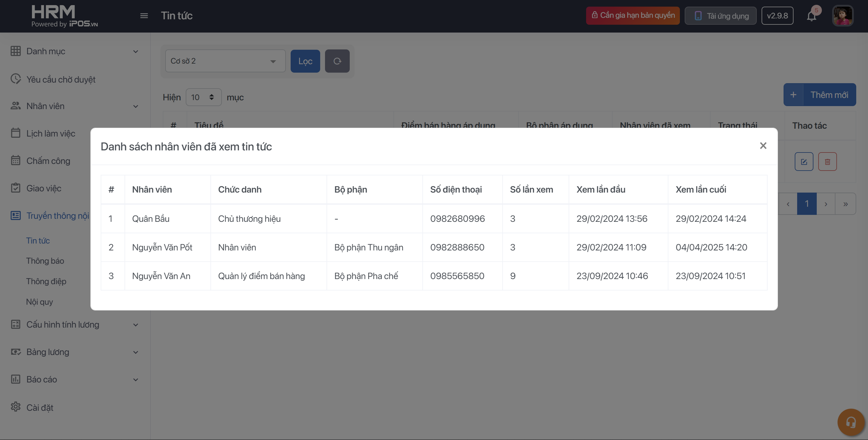Open the Cơ sở 2 branch dropdown
The width and height of the screenshot is (868, 440).
point(225,61)
